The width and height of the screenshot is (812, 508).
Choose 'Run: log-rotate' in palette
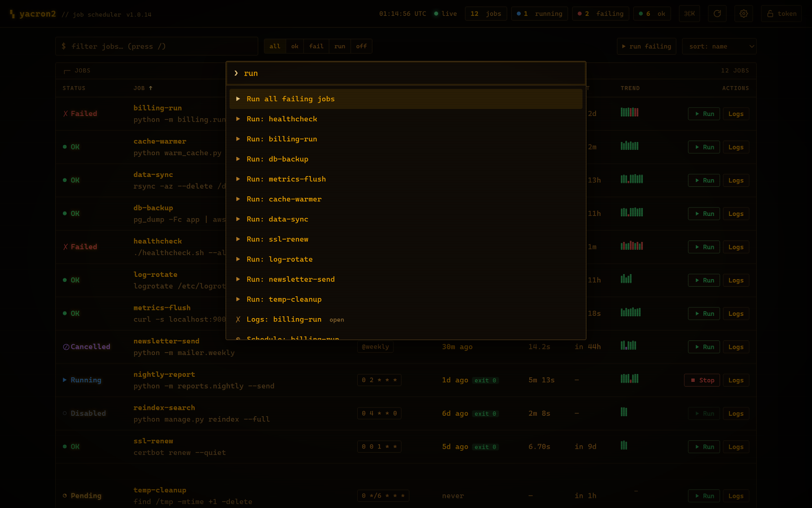click(x=406, y=259)
